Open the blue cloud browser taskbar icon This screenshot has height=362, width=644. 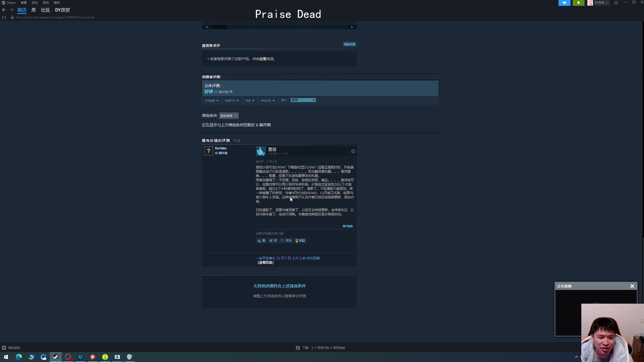coord(44,357)
